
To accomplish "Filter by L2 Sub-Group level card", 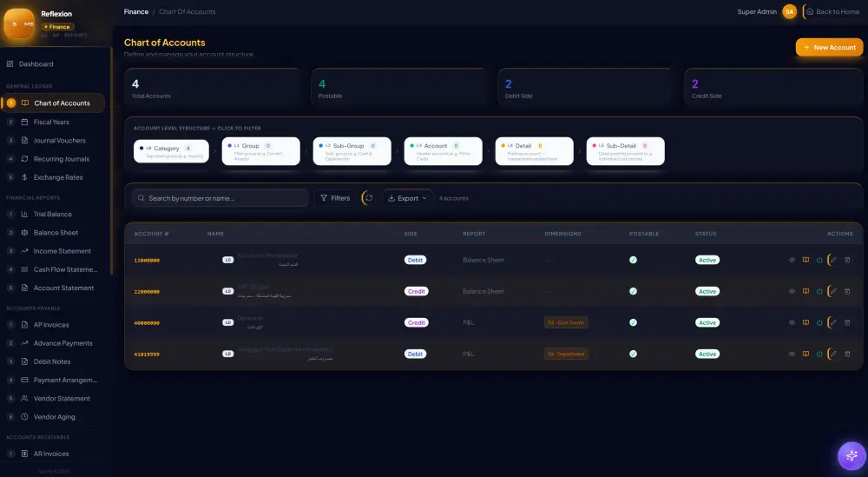I will point(352,151).
